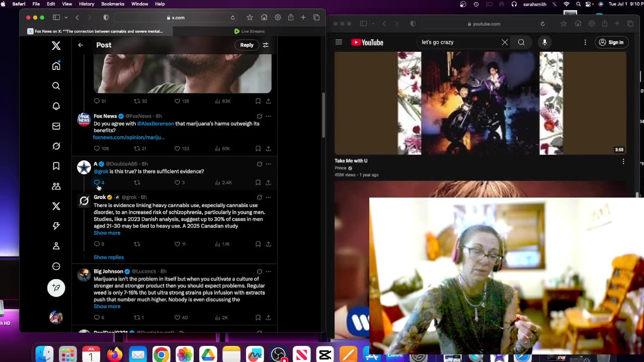The image size is (644, 362).
Task: Reload the x.com page
Action: tap(232, 18)
